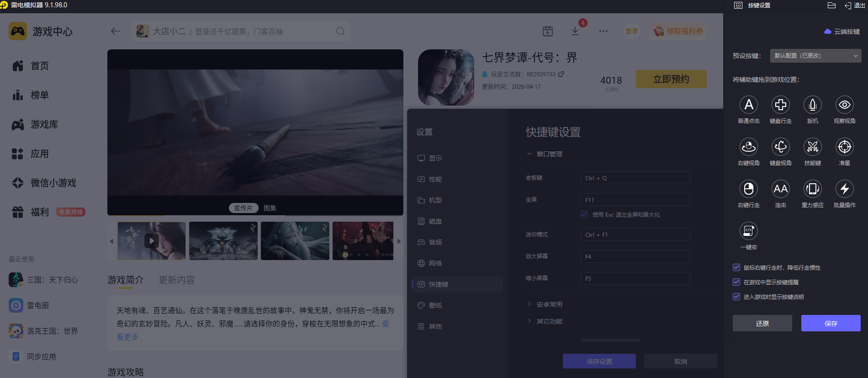The image size is (868, 378).
Task: Select the 一键宏 macro script icon
Action: pyautogui.click(x=748, y=231)
